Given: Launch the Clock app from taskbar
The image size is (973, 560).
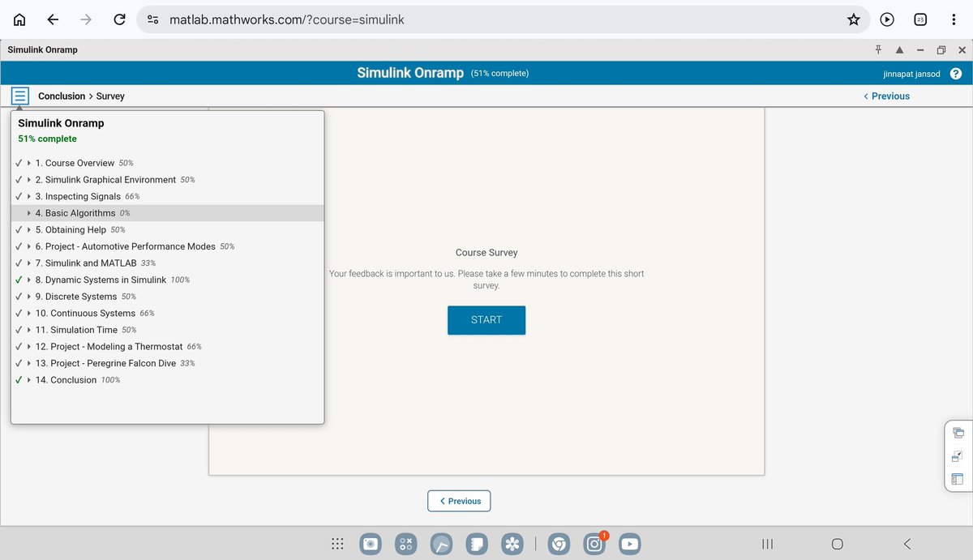Looking at the screenshot, I should [x=441, y=544].
